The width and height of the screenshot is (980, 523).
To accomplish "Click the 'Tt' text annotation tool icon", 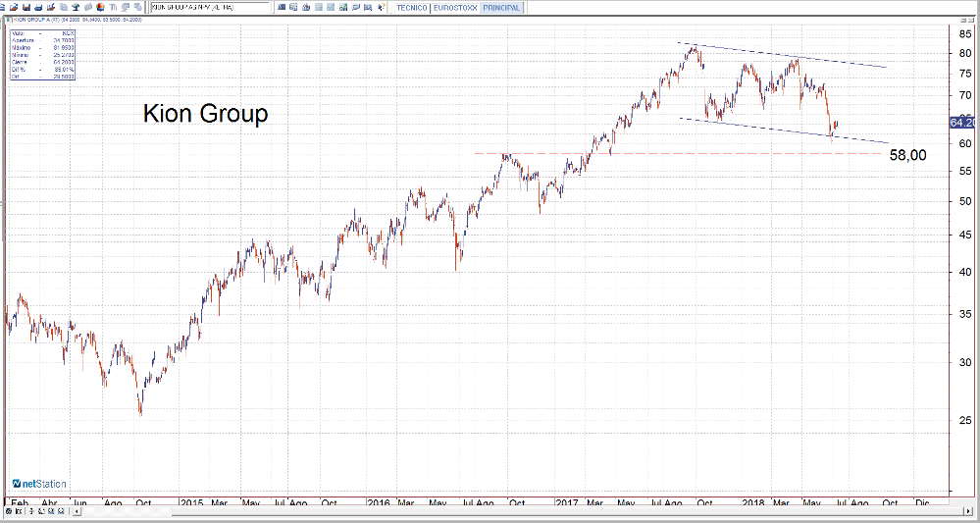I will click(x=113, y=8).
